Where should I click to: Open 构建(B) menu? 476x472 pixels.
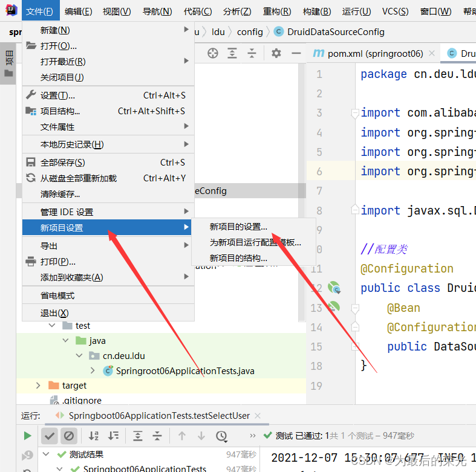[317, 11]
